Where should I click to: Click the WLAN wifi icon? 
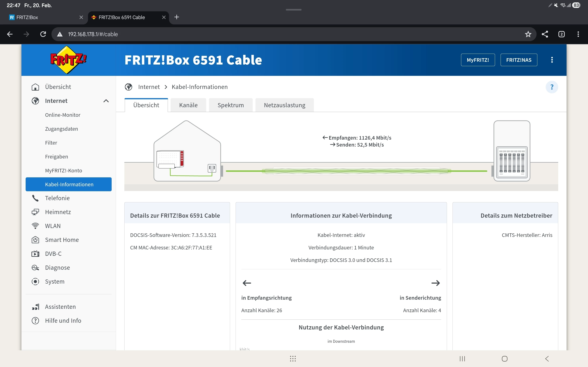point(35,226)
